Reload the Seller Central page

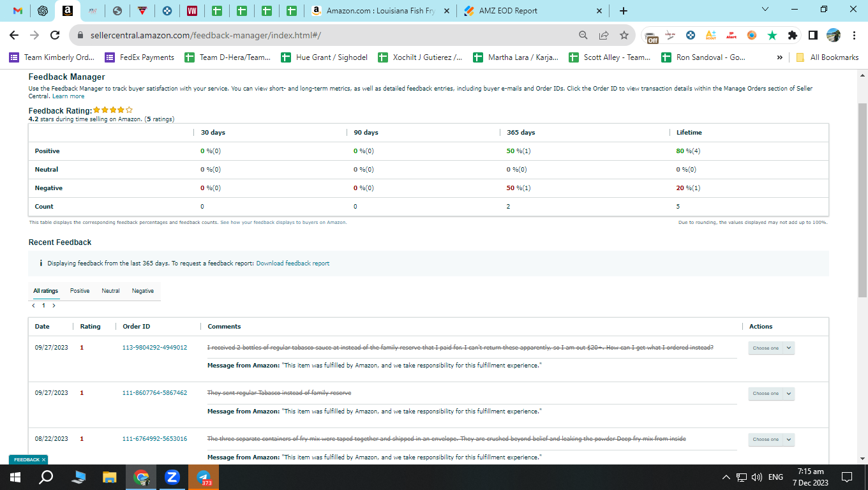click(x=55, y=35)
